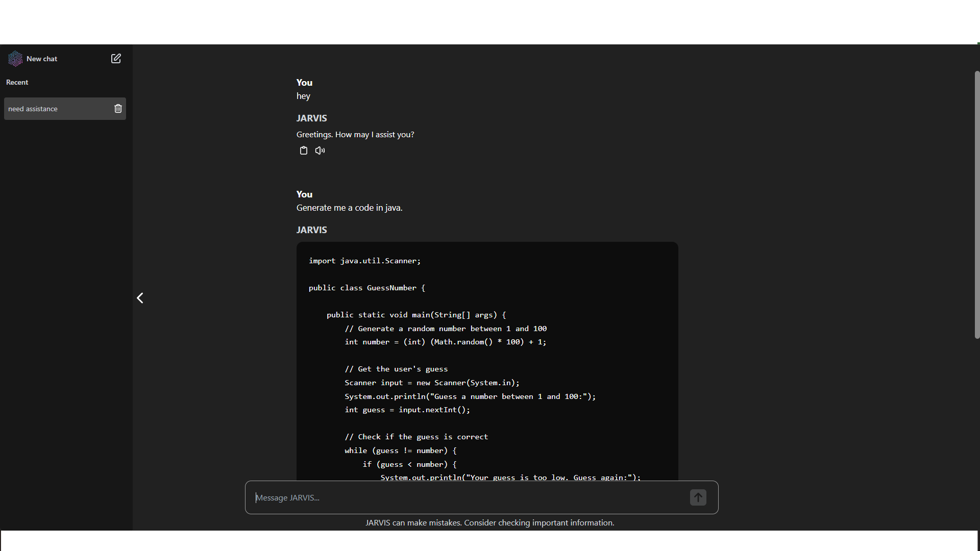Click the clipboard icon under JARVIS's reply
980x551 pixels.
304,150
